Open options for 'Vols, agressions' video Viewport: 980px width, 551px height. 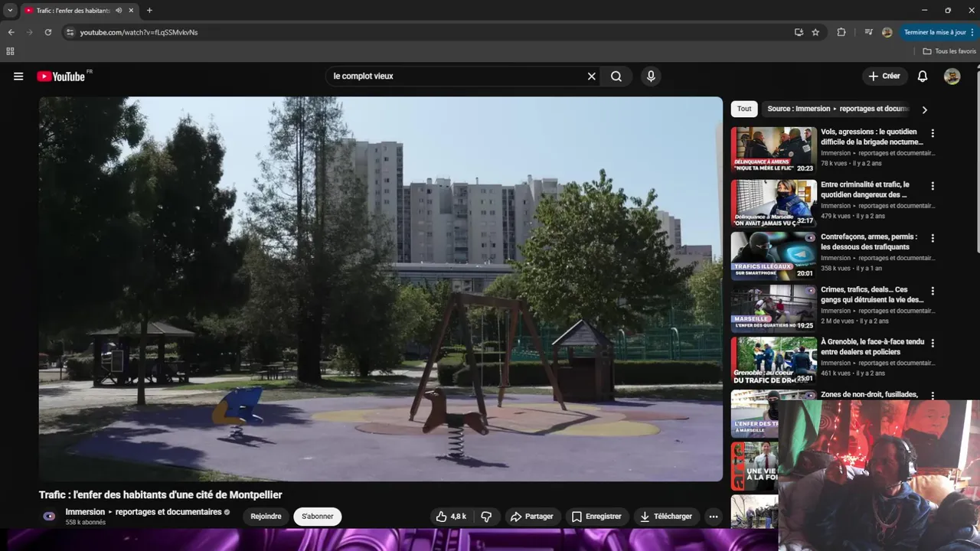[x=933, y=133]
